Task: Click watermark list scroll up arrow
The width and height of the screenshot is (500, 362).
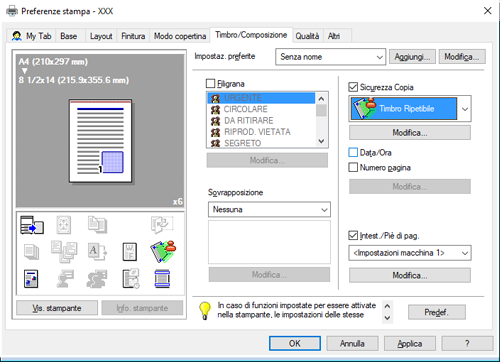Action: coord(321,98)
